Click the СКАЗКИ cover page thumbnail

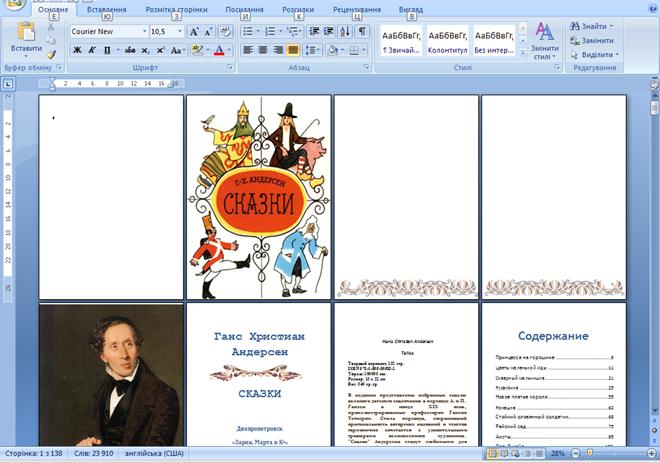[x=259, y=197]
